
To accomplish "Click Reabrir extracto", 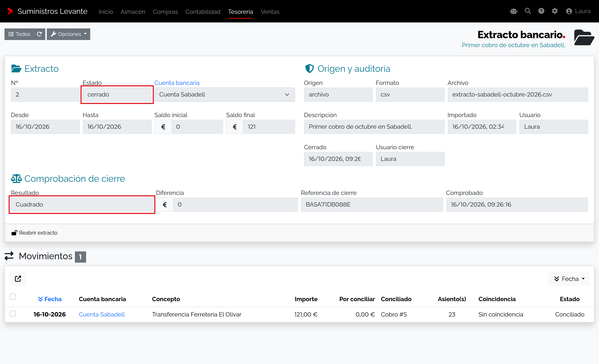I will [34, 233].
